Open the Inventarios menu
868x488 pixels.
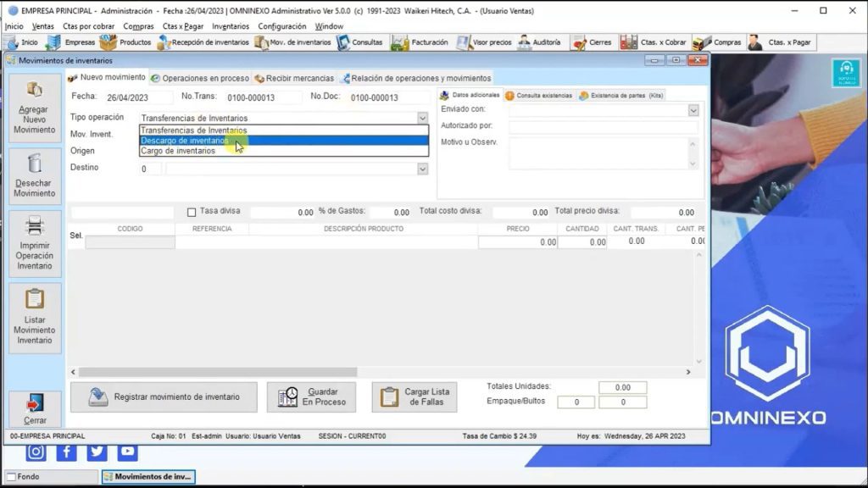[231, 26]
